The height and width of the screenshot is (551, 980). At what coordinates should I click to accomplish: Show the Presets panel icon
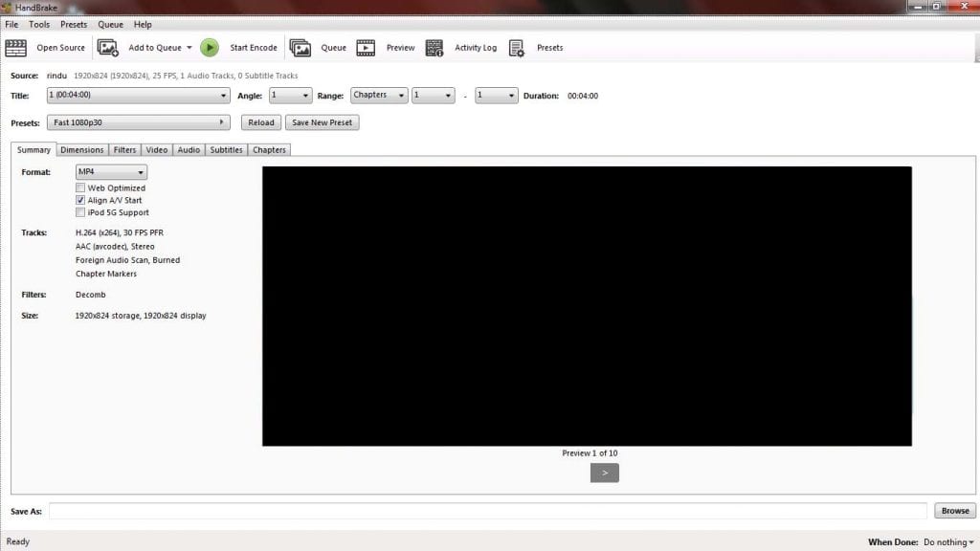(516, 47)
